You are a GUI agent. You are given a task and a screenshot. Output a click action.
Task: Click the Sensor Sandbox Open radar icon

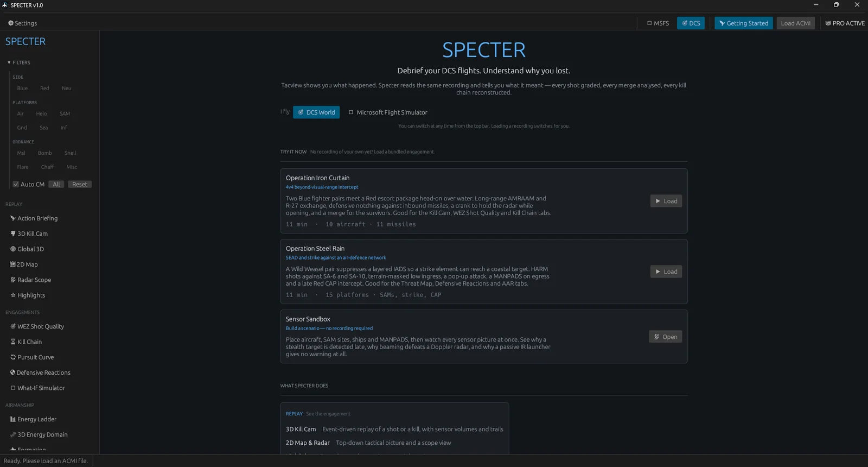pos(656,337)
